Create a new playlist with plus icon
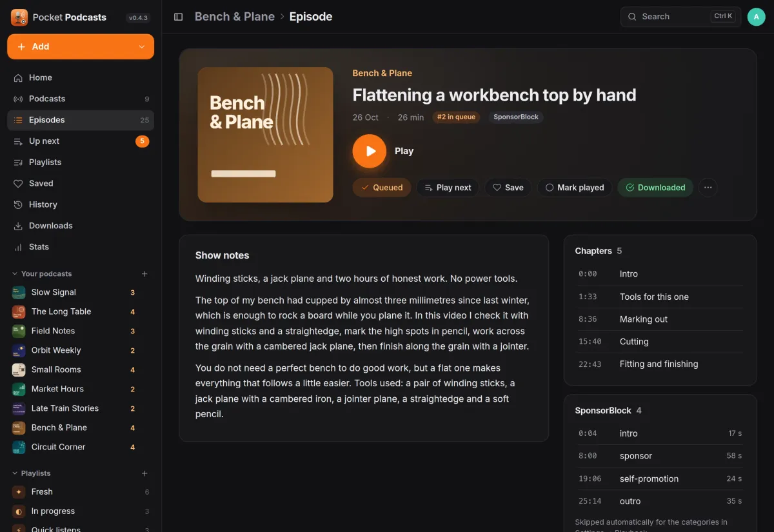Screen dimensions: 774x532 pyautogui.click(x=144, y=473)
